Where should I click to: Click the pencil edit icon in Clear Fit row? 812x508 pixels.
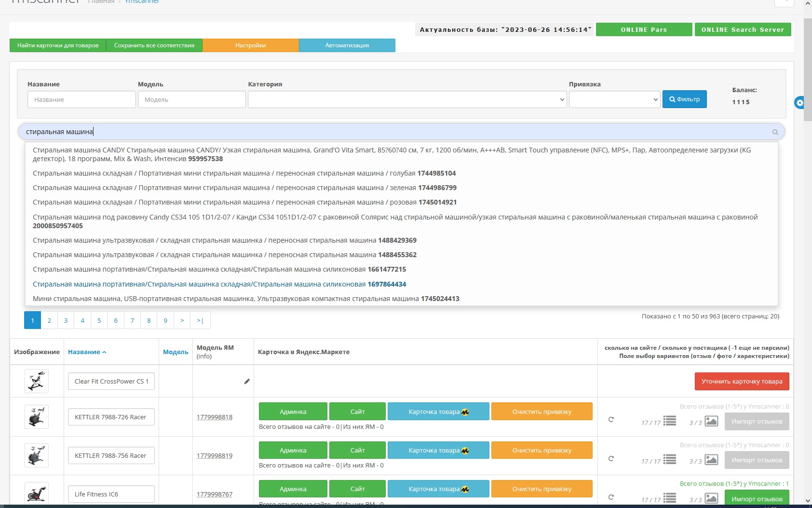pos(247,382)
